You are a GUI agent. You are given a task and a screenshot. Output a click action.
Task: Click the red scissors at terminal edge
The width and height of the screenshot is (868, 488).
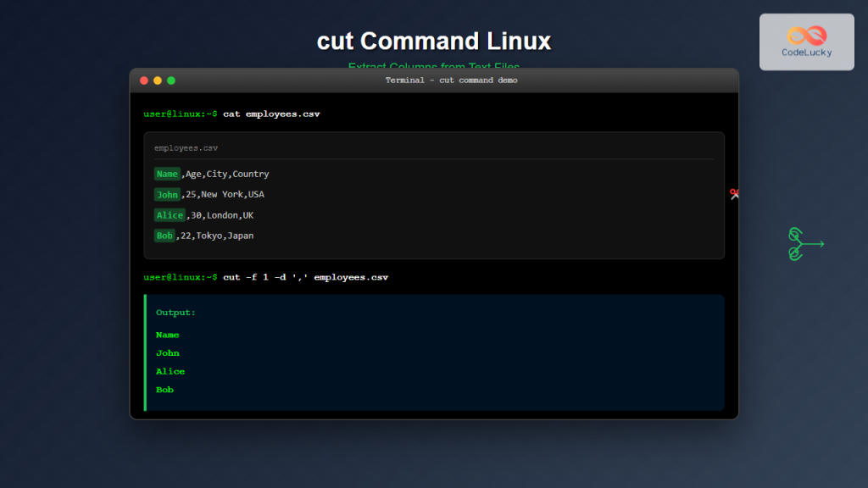pyautogui.click(x=734, y=194)
